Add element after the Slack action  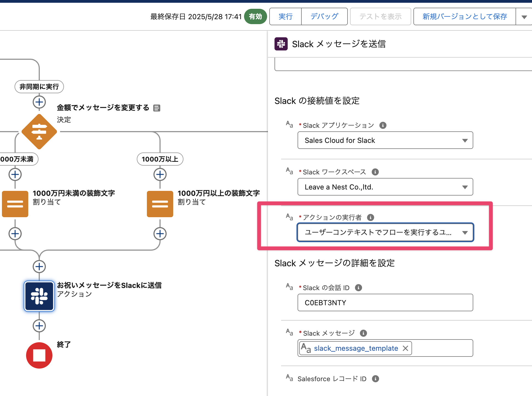(x=39, y=326)
